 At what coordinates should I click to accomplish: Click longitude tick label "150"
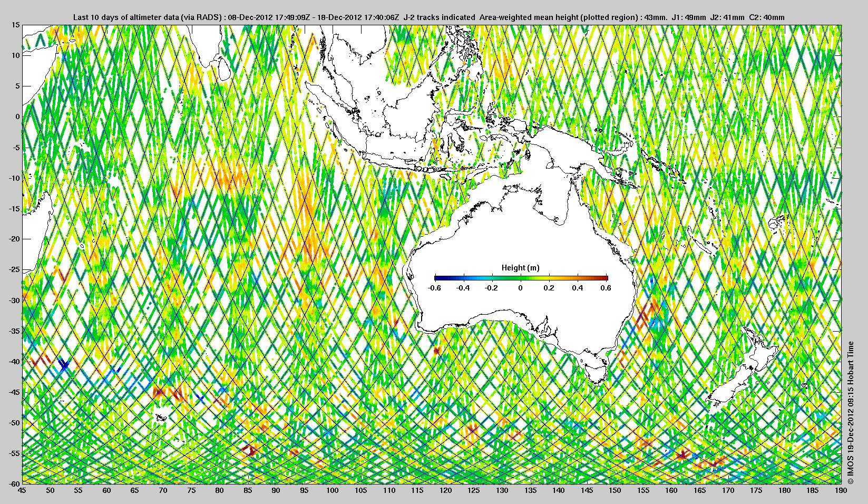tap(615, 490)
